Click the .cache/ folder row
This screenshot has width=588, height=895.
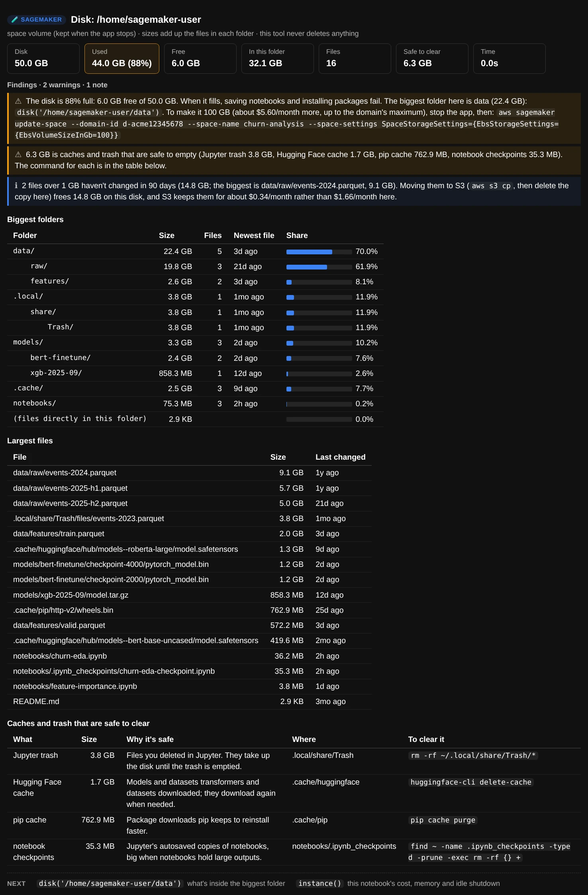tap(195, 389)
